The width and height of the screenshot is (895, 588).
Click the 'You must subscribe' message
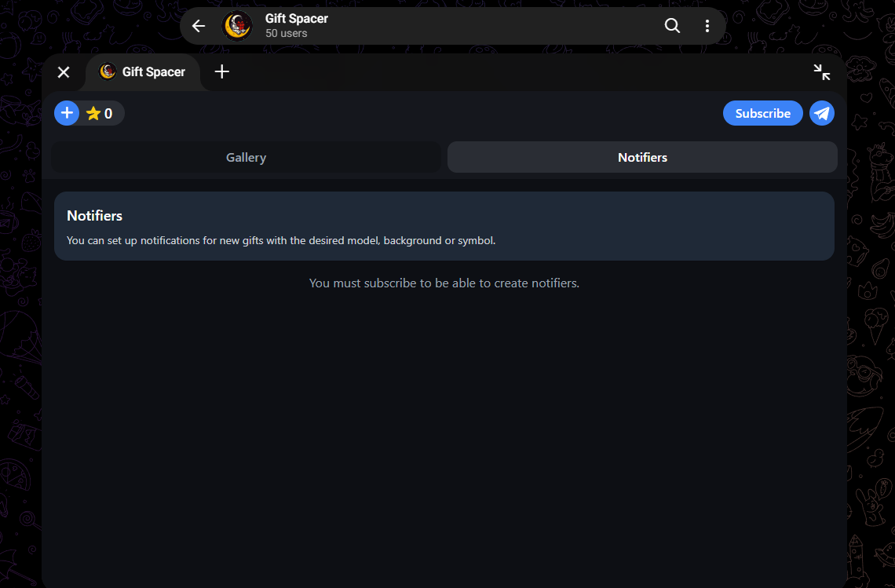444,283
